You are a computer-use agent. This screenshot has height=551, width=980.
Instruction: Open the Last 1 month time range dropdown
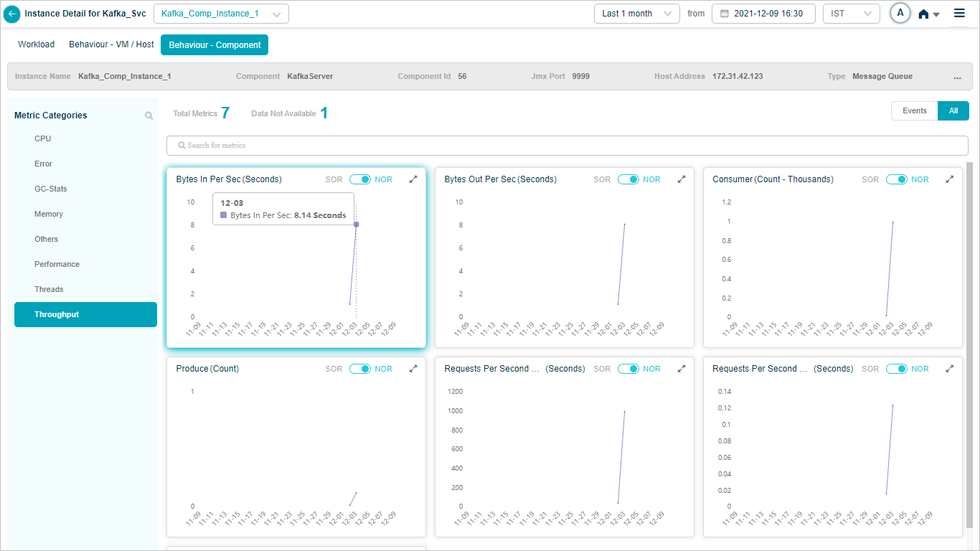636,14
